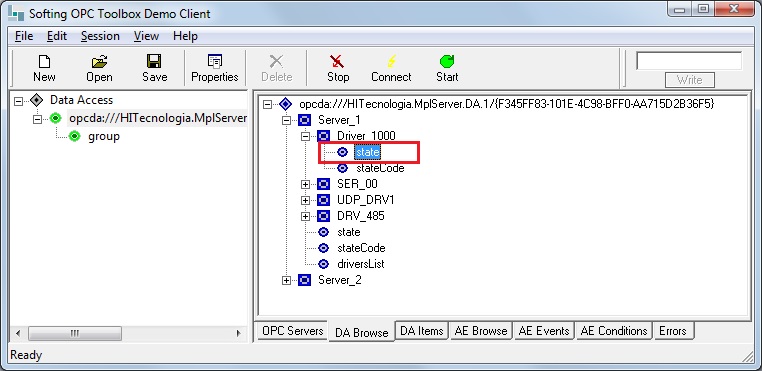Save the session using the Save icon

(x=155, y=61)
